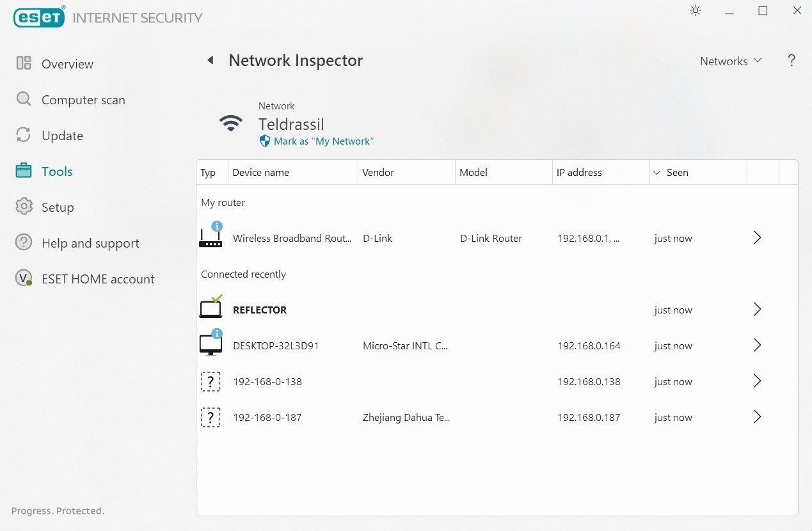Screen dimensions: 812x531
Task: Open details arrow for REFLECTOR
Action: click(x=757, y=310)
